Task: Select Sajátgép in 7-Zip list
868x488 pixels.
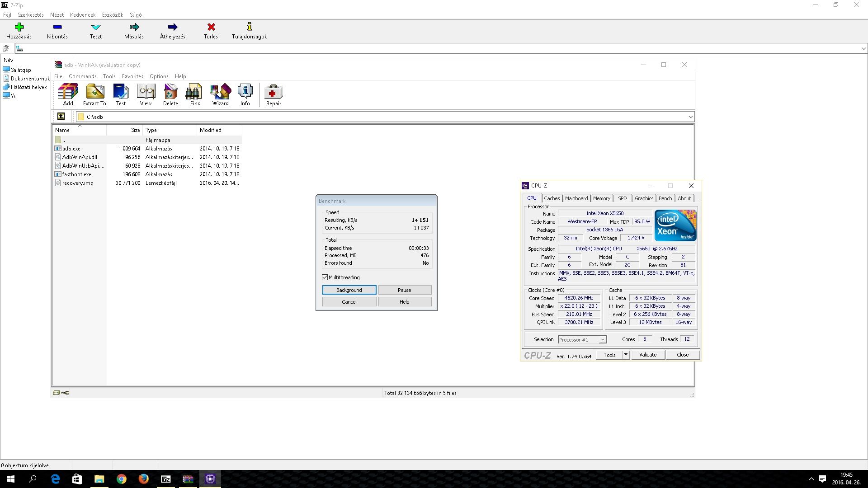Action: (x=21, y=70)
